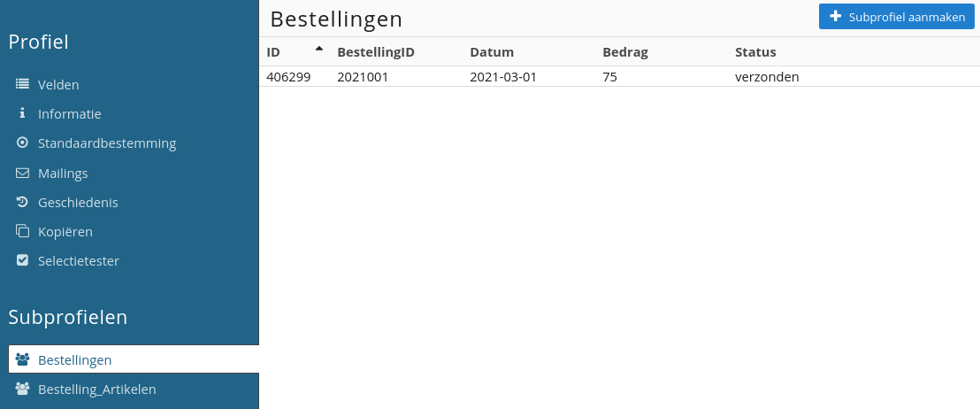
Task: Click the Standaardbestemming target icon
Action: tap(22, 143)
